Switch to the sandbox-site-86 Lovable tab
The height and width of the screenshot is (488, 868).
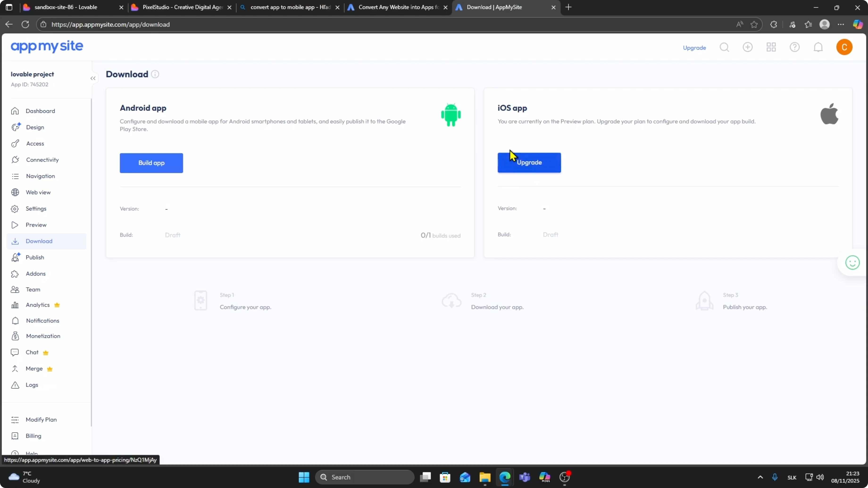point(73,7)
